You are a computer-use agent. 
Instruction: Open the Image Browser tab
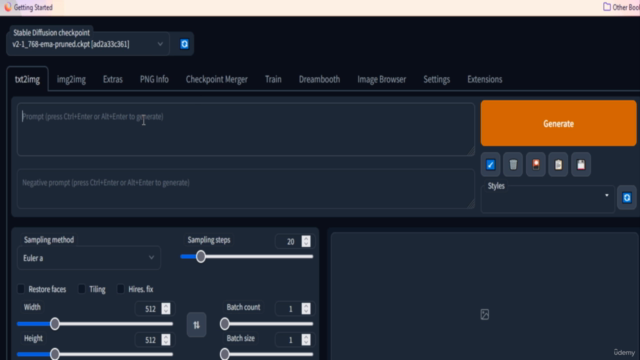pyautogui.click(x=382, y=79)
